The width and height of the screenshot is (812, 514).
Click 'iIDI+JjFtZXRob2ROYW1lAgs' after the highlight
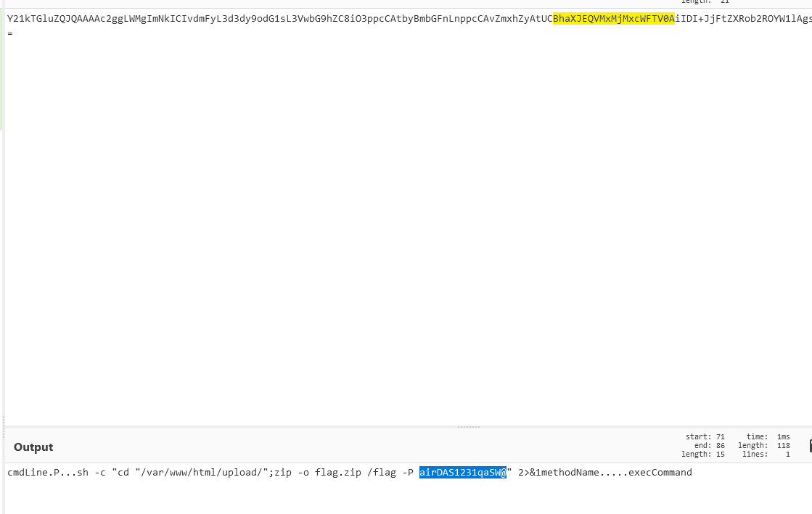pos(743,19)
